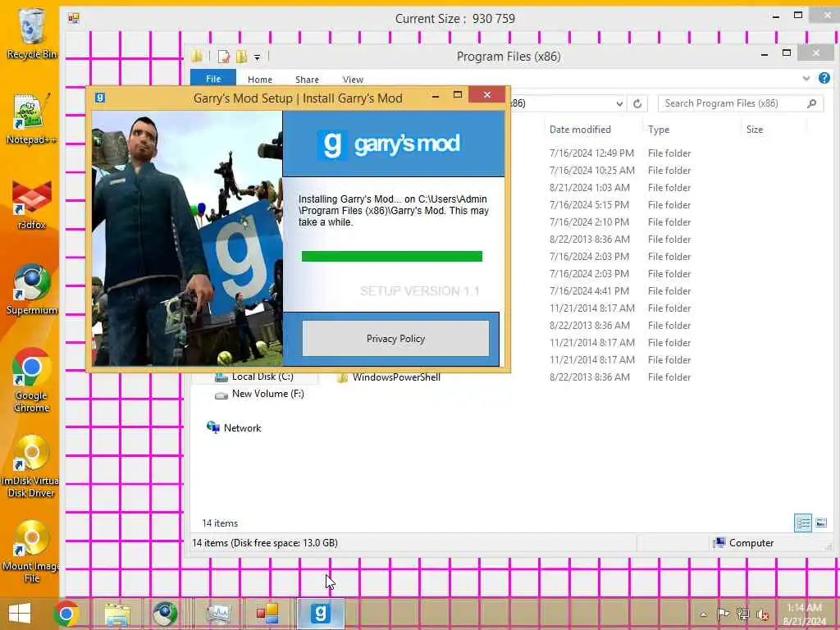The height and width of the screenshot is (630, 840).
Task: Click the Explorer Help question mark icon
Action: pyautogui.click(x=824, y=78)
